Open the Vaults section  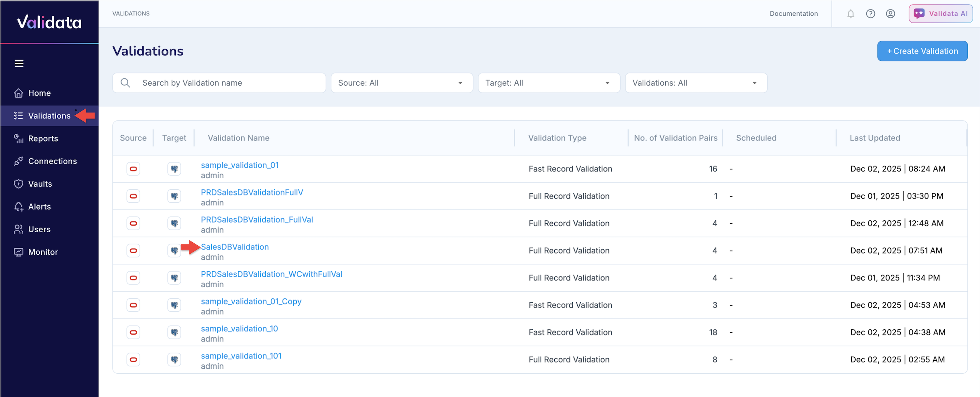point(40,184)
